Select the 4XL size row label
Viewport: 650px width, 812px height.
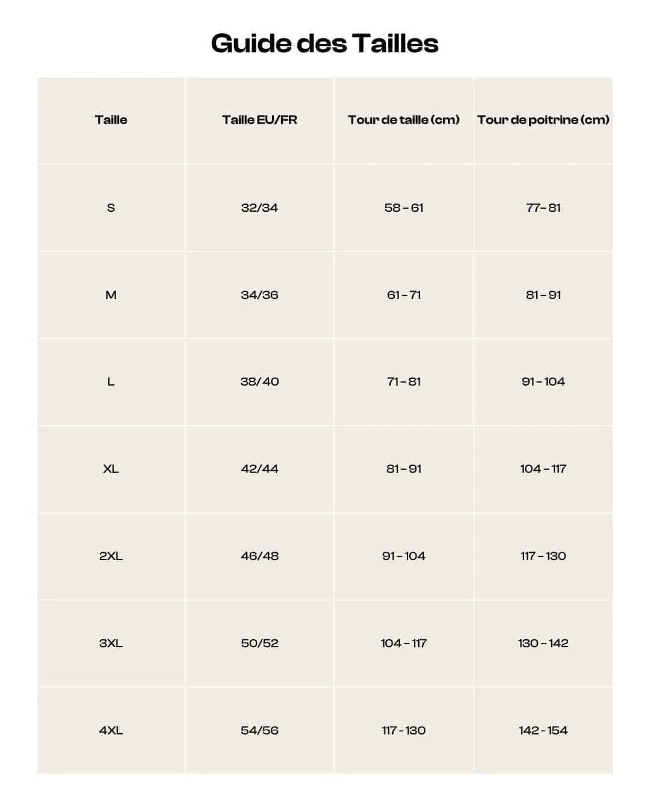[x=111, y=730]
